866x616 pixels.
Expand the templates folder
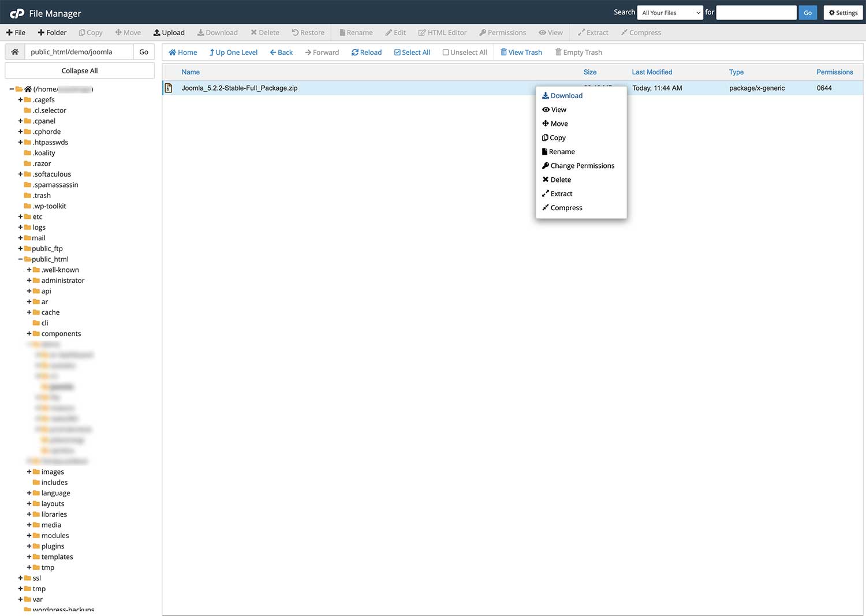(29, 557)
